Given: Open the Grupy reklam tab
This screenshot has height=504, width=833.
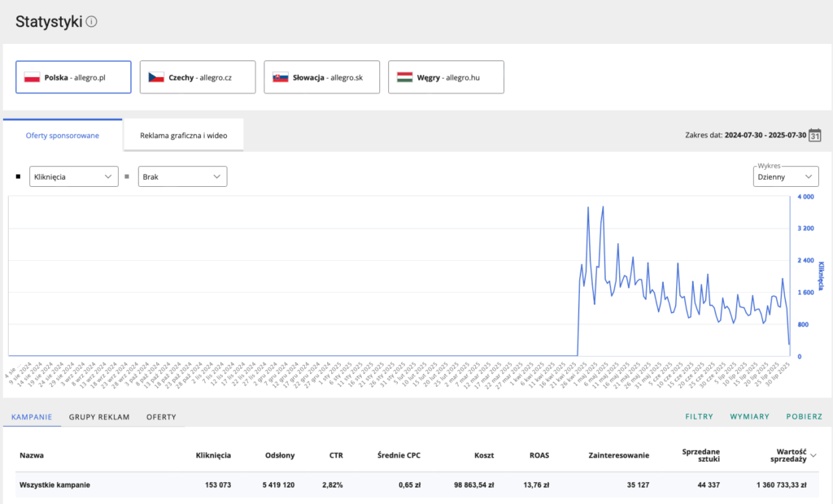Looking at the screenshot, I should [x=99, y=417].
